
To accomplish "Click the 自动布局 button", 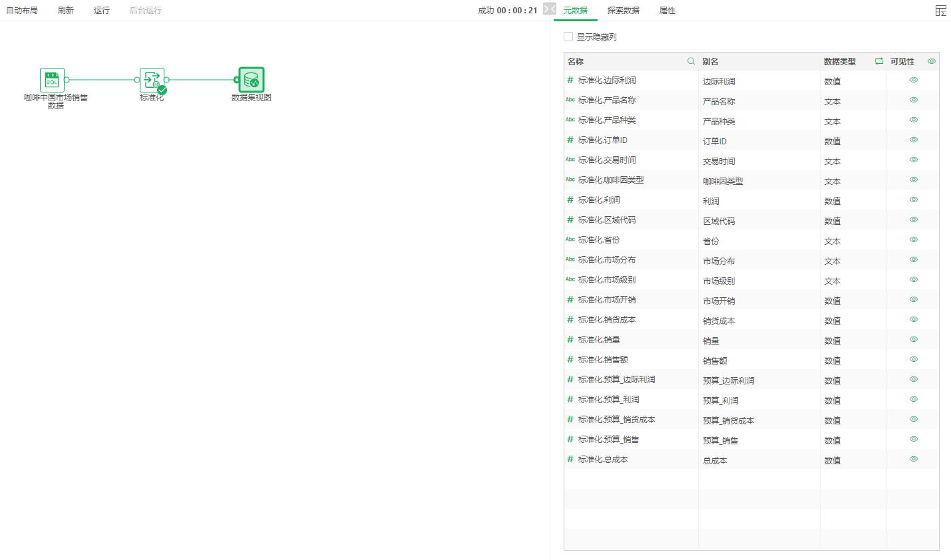I will point(22,11).
